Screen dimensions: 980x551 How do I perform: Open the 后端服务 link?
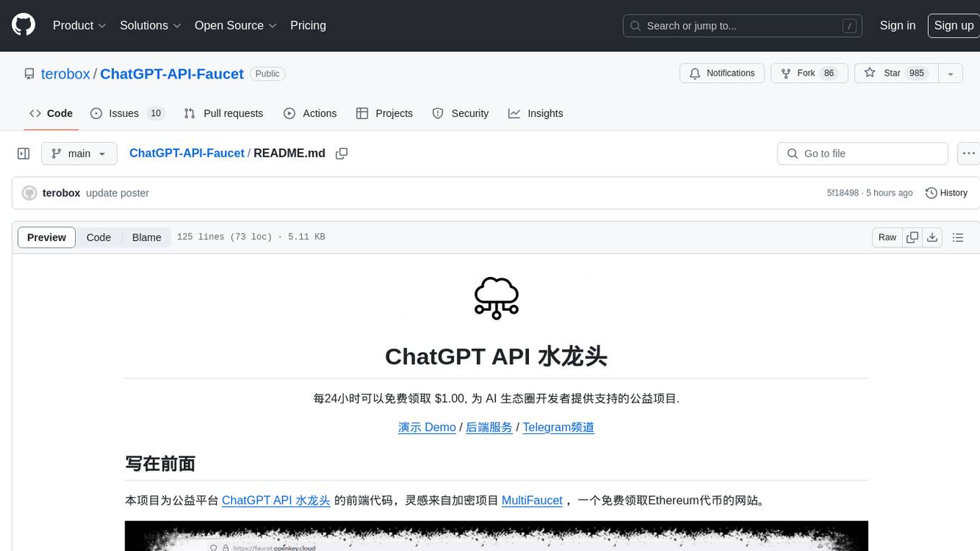(x=489, y=427)
